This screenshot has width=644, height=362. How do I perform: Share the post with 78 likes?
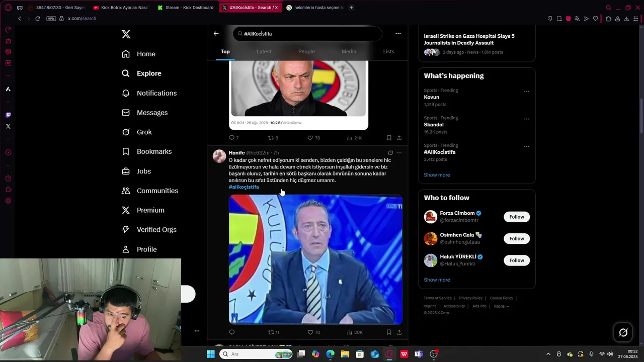399,138
